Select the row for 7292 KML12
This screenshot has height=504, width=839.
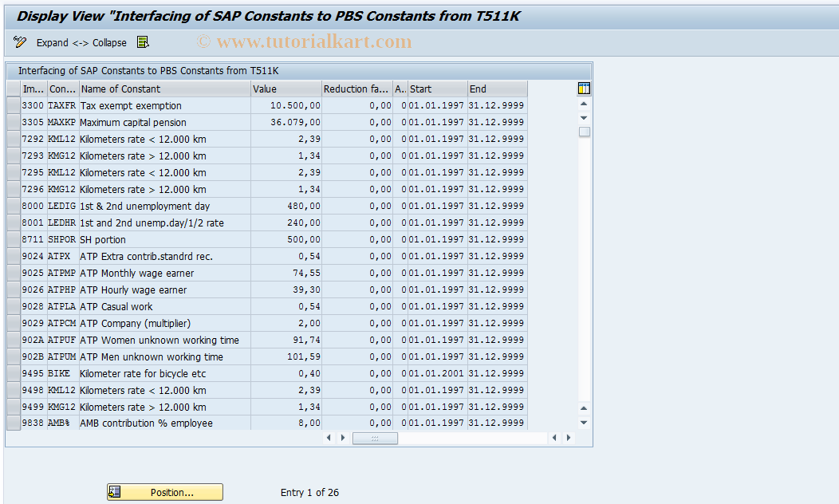click(x=14, y=139)
